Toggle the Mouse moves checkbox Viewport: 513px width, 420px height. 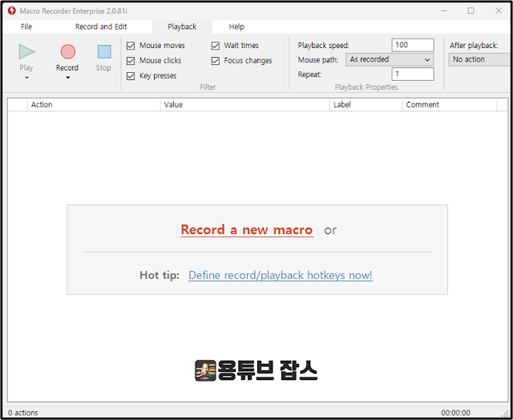[x=131, y=46]
